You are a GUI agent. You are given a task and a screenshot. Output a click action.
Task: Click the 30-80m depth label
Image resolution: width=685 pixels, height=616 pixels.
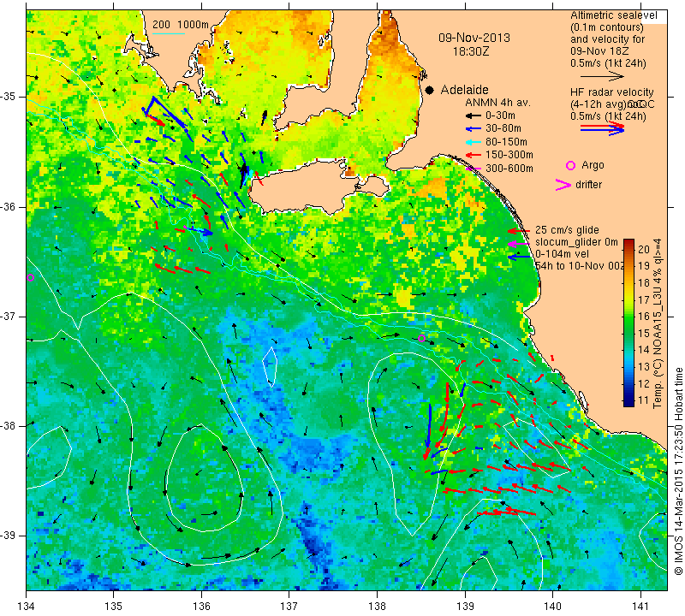coord(503,129)
